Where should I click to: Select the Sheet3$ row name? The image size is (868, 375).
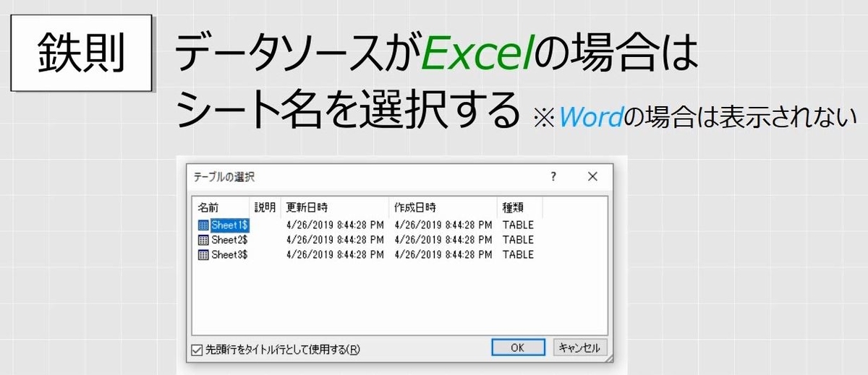click(x=229, y=255)
